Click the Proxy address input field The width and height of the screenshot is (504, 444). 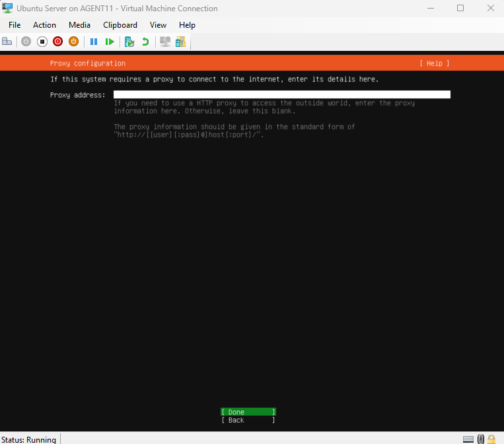pyautogui.click(x=281, y=95)
